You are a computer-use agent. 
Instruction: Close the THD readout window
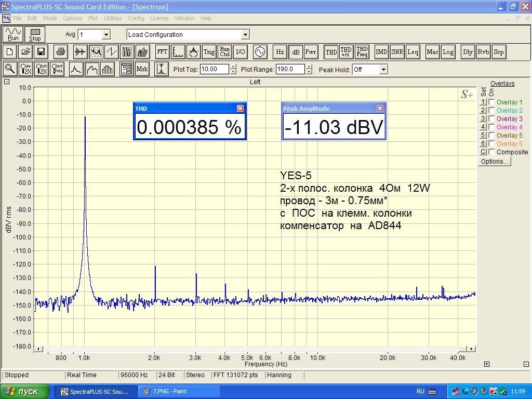click(240, 108)
